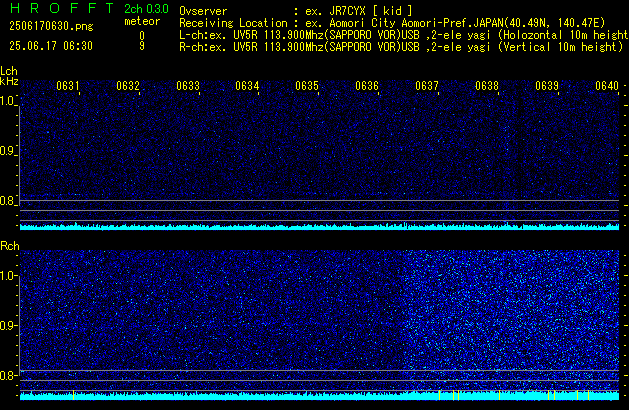Click the 0636 time tick label
The width and height of the screenshot is (629, 410).
pyautogui.click(x=367, y=86)
